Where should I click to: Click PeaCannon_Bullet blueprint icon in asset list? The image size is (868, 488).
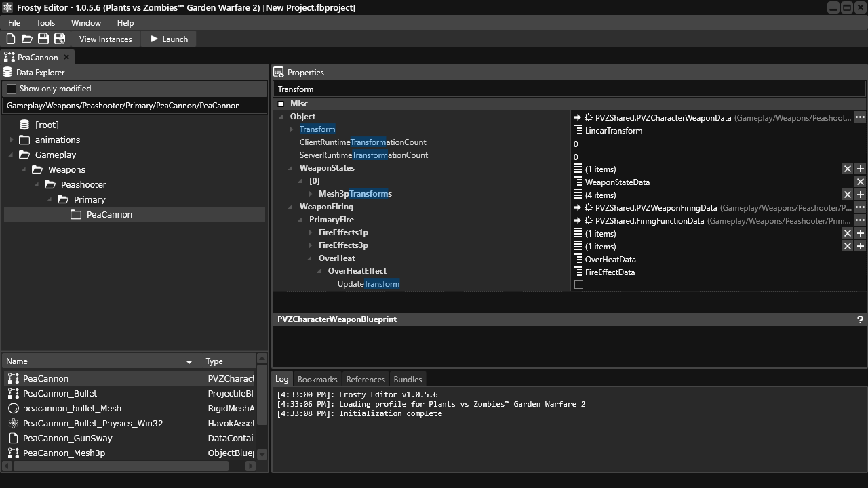(x=14, y=394)
